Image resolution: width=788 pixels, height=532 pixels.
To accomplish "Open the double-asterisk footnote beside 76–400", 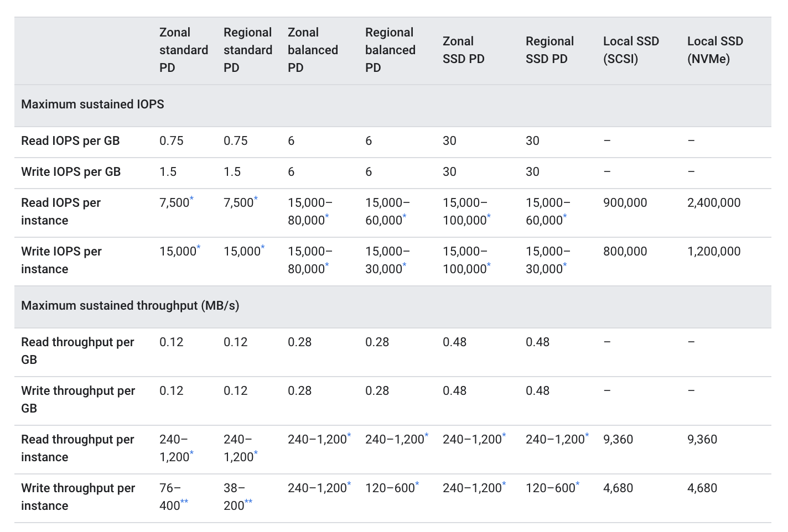I will coord(184,502).
